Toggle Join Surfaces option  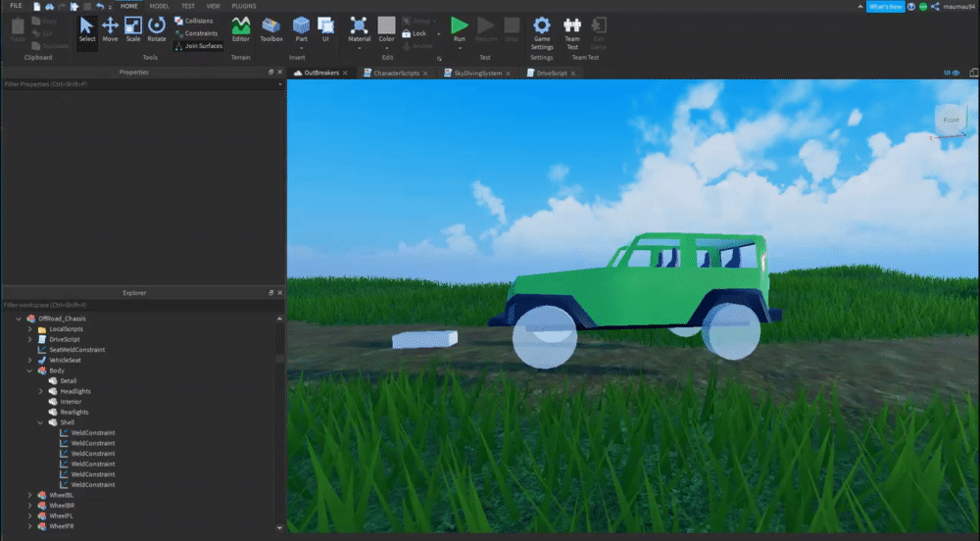tap(198, 46)
